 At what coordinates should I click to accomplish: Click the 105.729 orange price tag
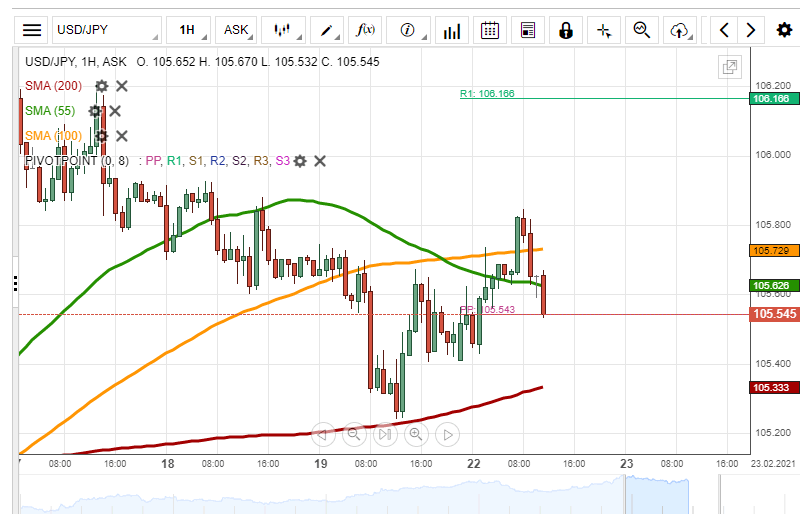(x=774, y=251)
